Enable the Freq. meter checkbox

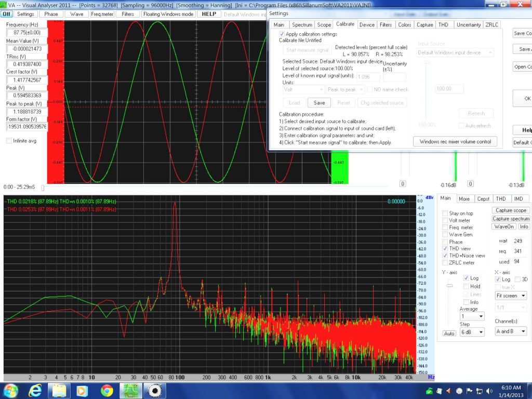[x=445, y=228]
